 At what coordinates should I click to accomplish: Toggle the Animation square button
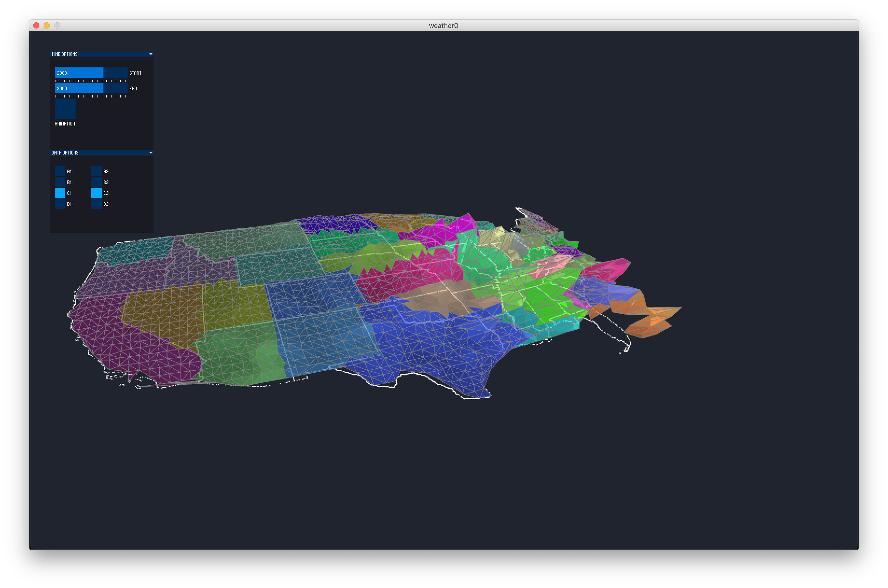pyautogui.click(x=65, y=109)
